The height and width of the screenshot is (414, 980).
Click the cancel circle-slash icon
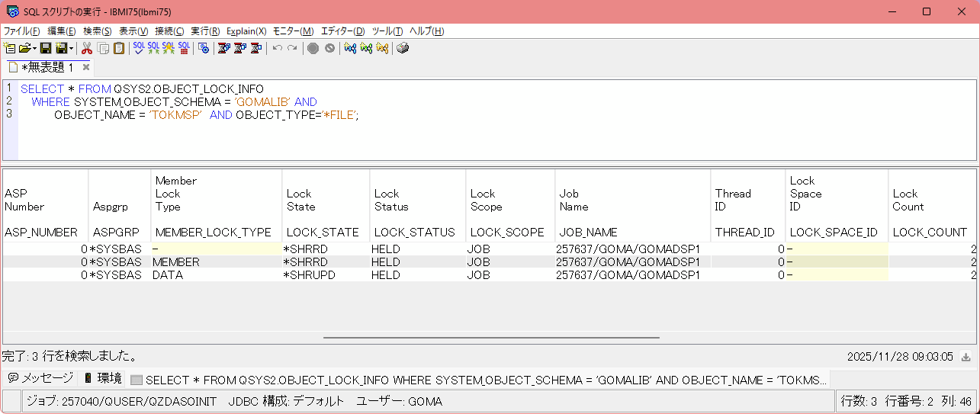pos(329,48)
